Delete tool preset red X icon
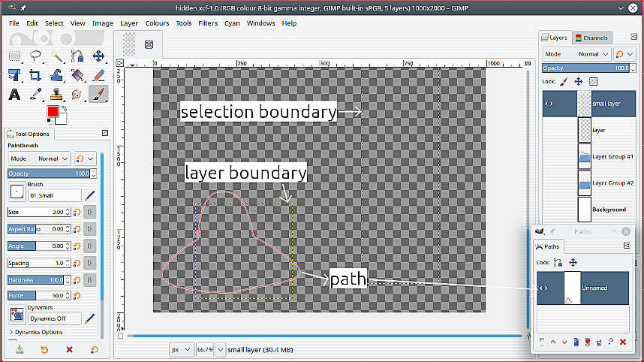The image size is (644, 362). 69,350
